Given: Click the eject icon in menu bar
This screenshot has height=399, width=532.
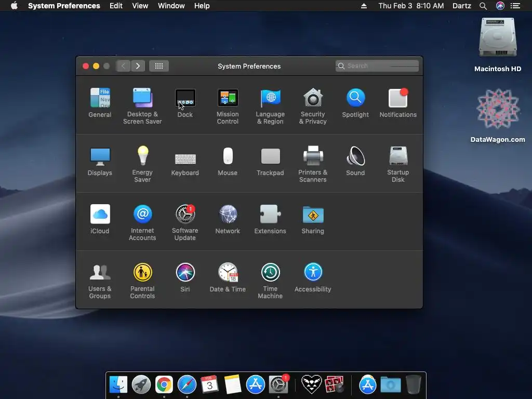Looking at the screenshot, I should (x=364, y=6).
